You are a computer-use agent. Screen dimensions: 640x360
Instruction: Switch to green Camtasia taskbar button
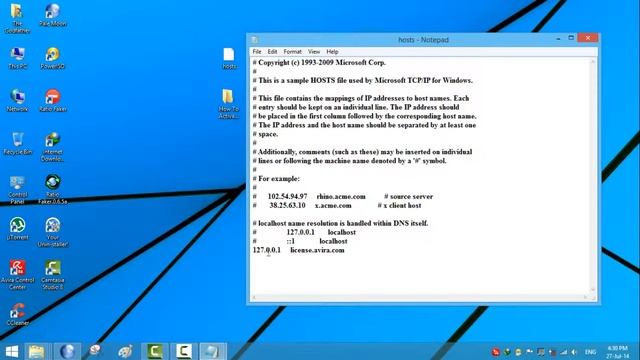[155, 351]
